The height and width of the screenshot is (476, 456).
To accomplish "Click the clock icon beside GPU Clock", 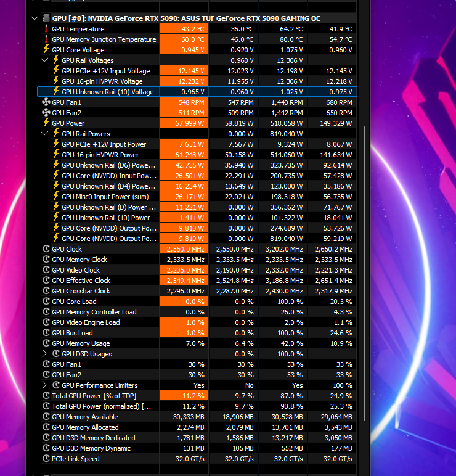I will click(46, 249).
